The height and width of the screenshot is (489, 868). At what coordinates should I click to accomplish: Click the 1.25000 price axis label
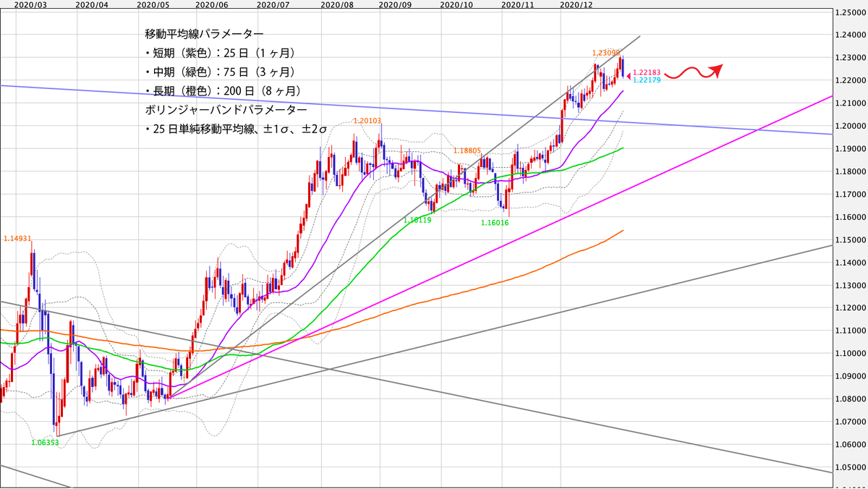(x=850, y=12)
